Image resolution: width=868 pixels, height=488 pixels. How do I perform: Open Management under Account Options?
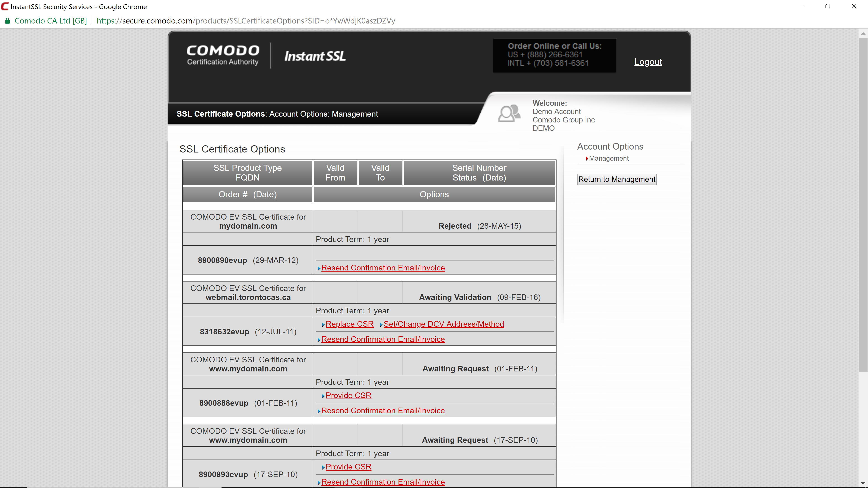pyautogui.click(x=609, y=158)
